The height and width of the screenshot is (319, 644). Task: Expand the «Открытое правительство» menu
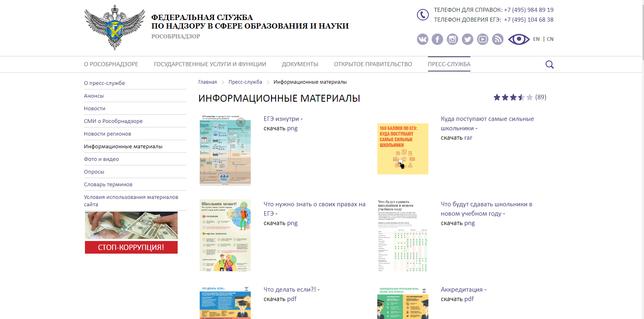[373, 64]
